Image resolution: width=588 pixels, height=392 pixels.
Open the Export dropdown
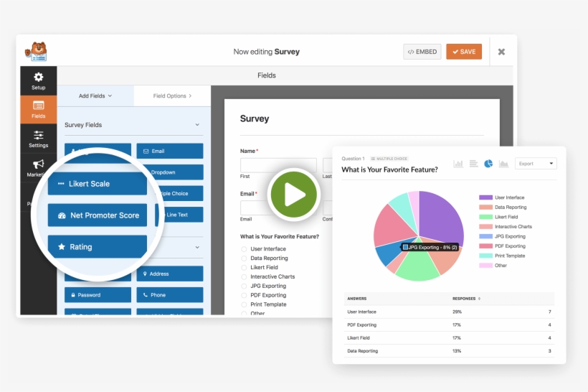536,164
